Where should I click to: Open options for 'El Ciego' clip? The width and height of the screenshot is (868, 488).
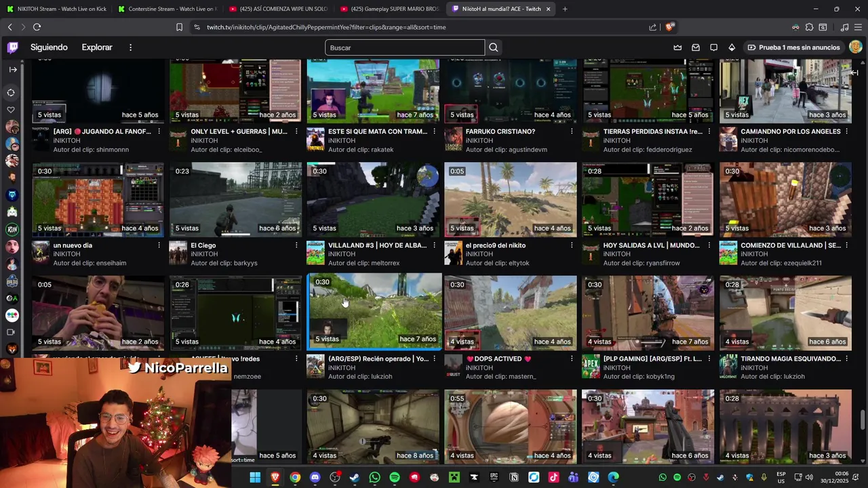296,245
